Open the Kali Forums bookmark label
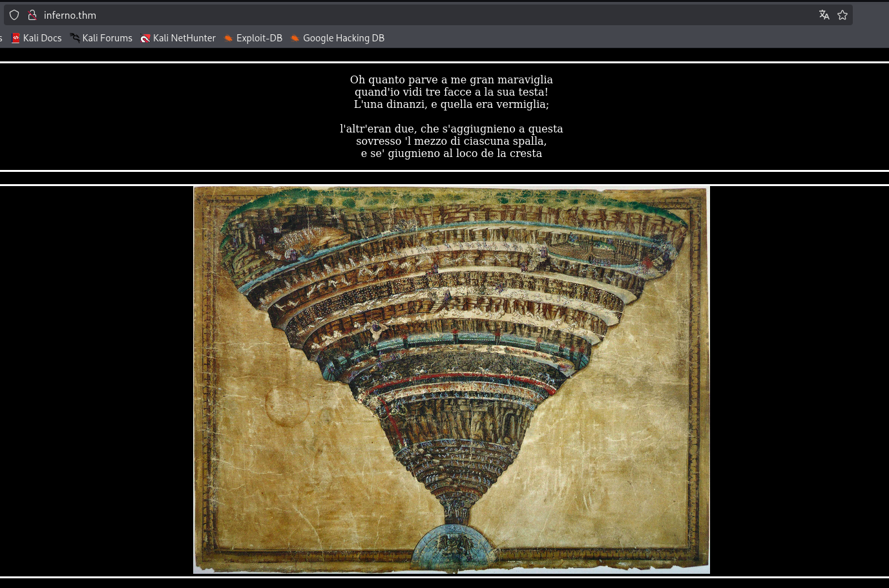This screenshot has height=588, width=889. click(x=107, y=38)
